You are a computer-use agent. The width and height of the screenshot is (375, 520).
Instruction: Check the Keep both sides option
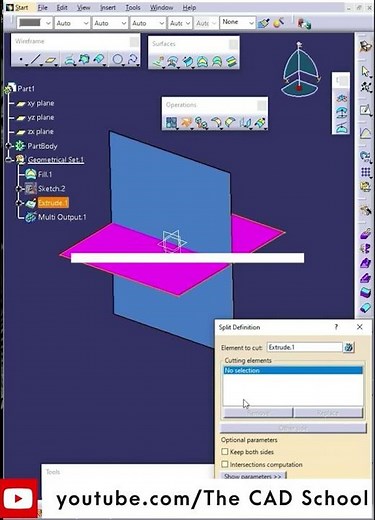click(x=225, y=452)
